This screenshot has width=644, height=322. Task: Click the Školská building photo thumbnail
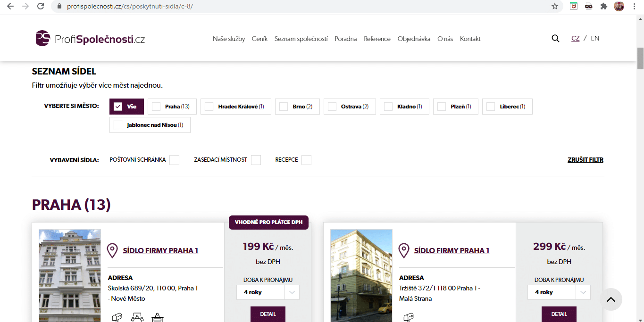[x=70, y=276]
